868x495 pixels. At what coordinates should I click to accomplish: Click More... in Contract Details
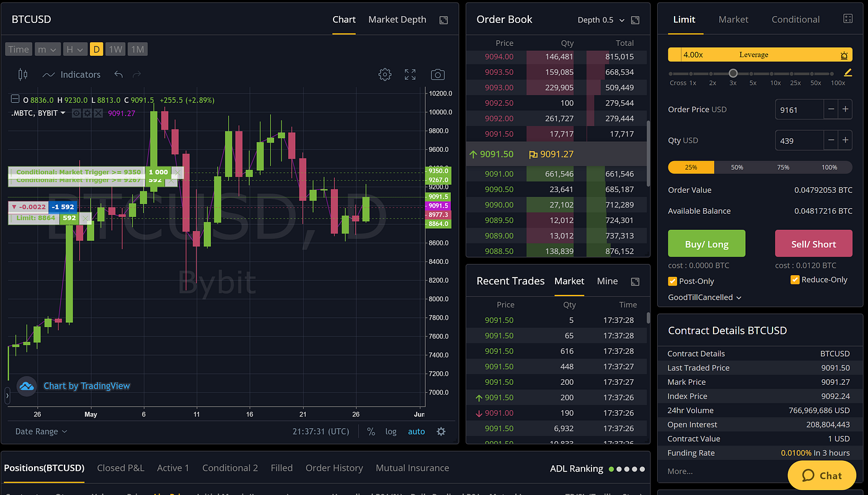[x=680, y=471]
